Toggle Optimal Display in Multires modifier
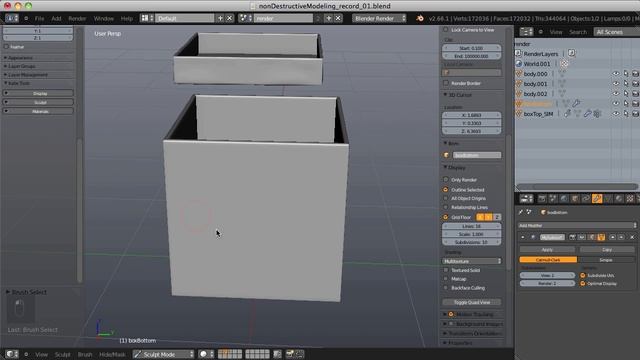 coord(583,283)
